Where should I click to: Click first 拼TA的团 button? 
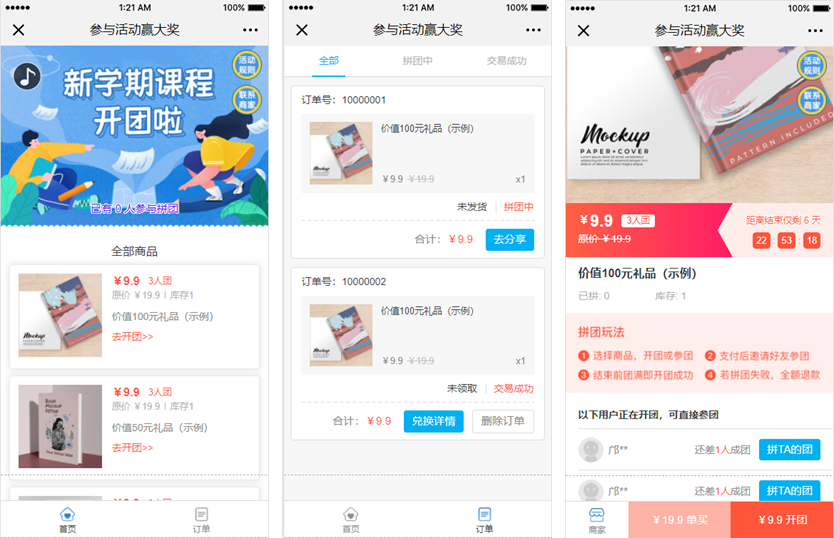pos(789,450)
